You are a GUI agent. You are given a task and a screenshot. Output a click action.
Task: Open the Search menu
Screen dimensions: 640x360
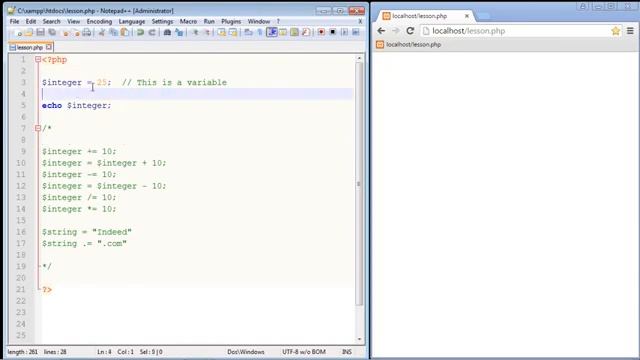pos(51,21)
